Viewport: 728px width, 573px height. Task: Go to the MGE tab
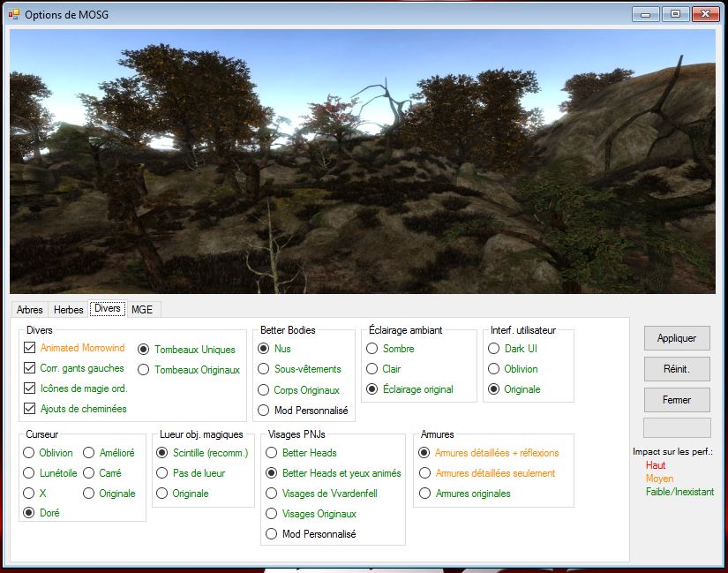pyautogui.click(x=141, y=309)
